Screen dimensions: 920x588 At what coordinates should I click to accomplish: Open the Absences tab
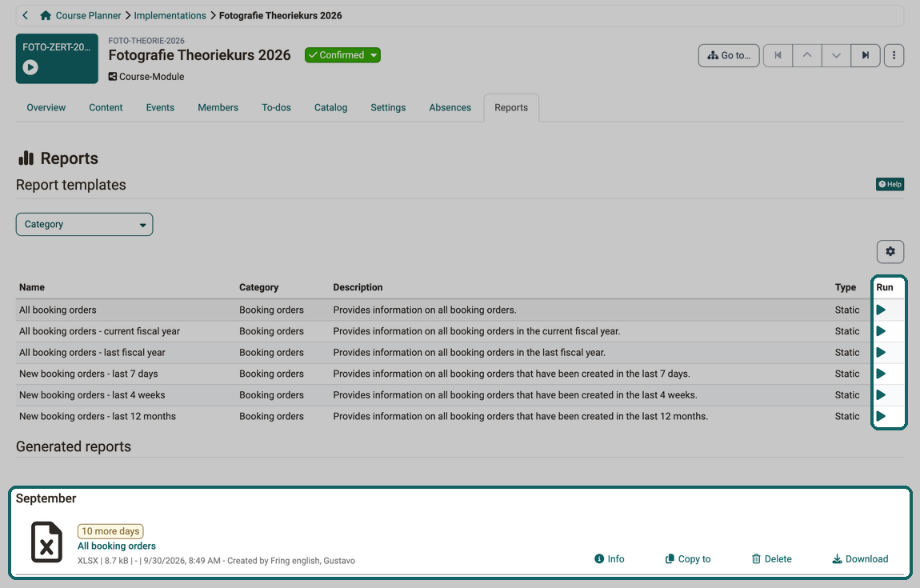450,107
